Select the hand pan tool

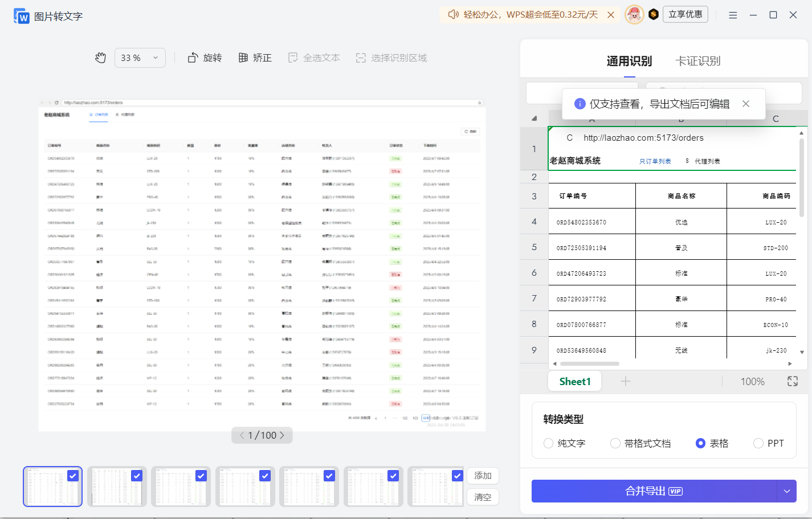click(x=100, y=58)
